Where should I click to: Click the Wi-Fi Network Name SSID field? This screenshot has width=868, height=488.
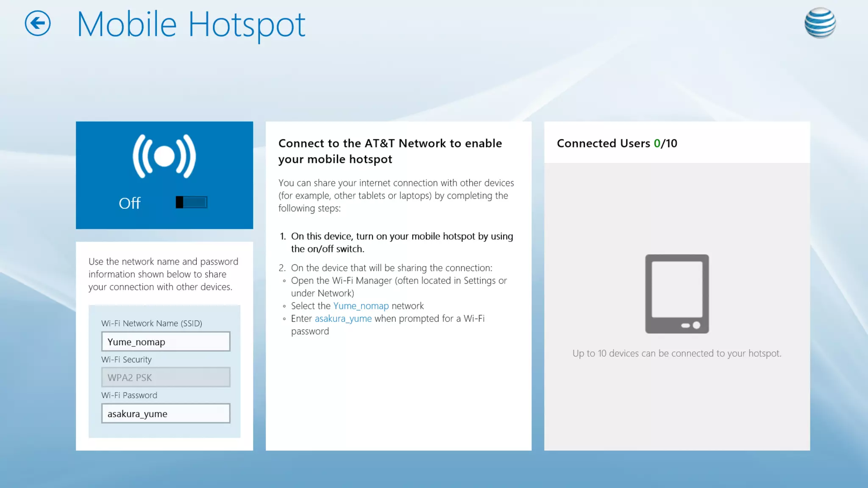(x=166, y=341)
